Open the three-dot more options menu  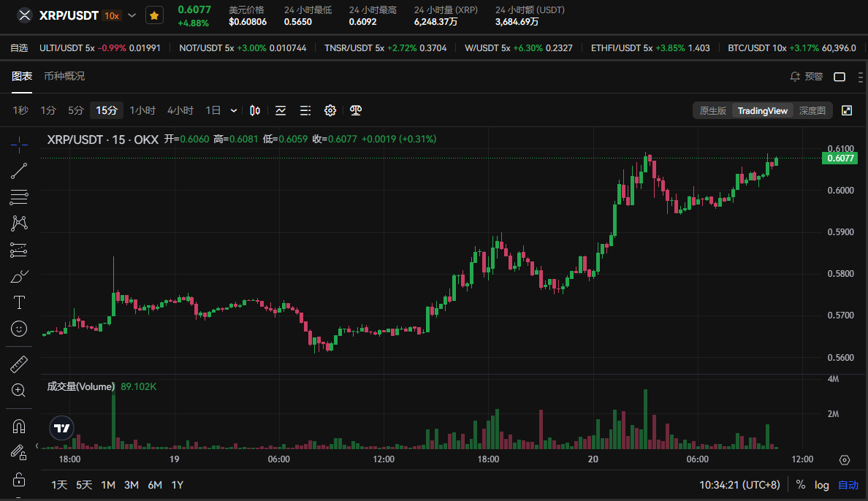(x=859, y=76)
